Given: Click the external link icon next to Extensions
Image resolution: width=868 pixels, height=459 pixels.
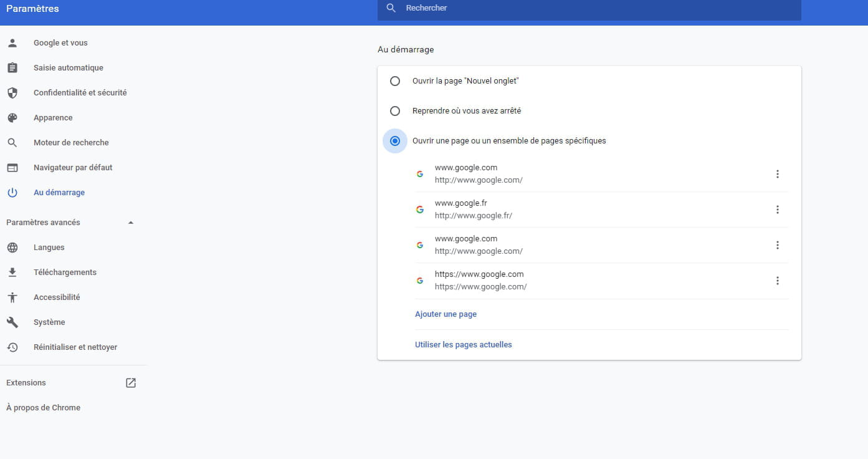Looking at the screenshot, I should pyautogui.click(x=131, y=383).
